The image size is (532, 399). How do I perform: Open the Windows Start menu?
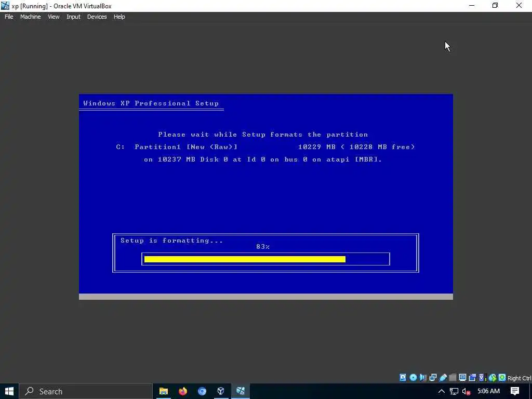9,391
